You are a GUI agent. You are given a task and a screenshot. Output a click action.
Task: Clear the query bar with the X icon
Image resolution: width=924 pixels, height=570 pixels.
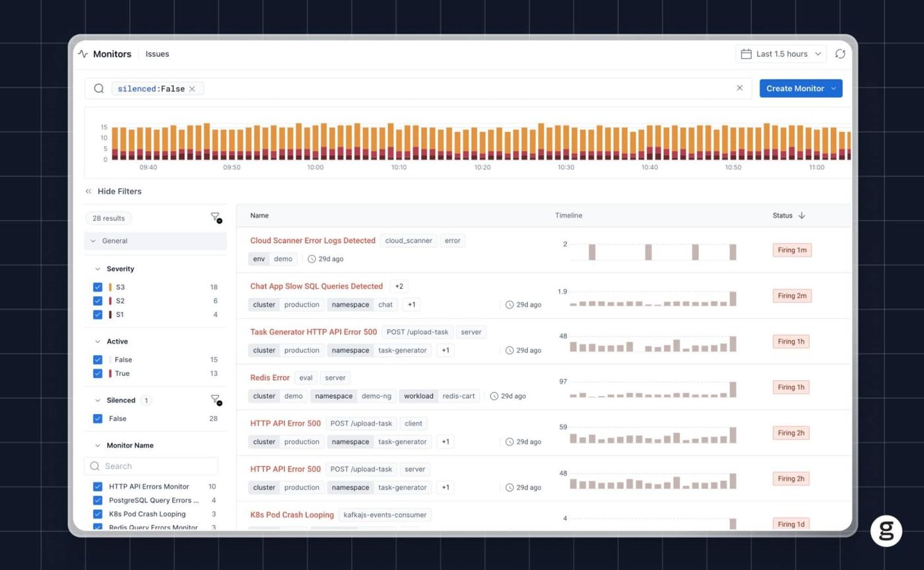tap(739, 88)
